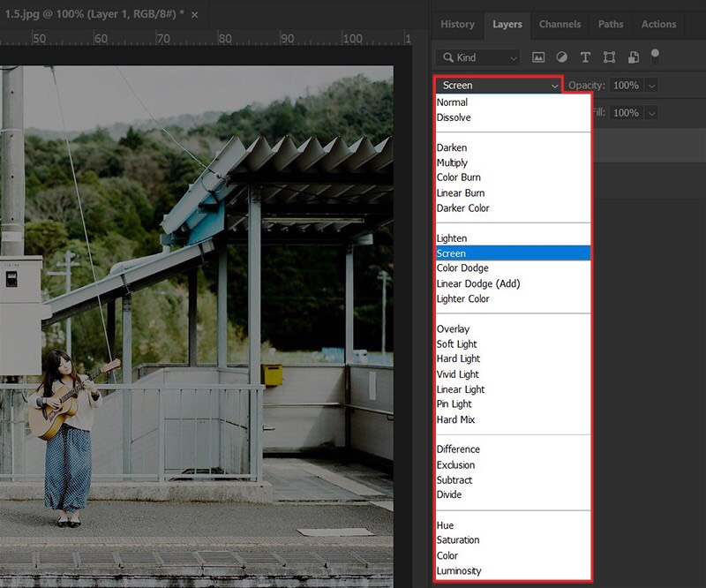This screenshot has height=588, width=706.
Task: Filter for type layers icon
Action: click(585, 57)
